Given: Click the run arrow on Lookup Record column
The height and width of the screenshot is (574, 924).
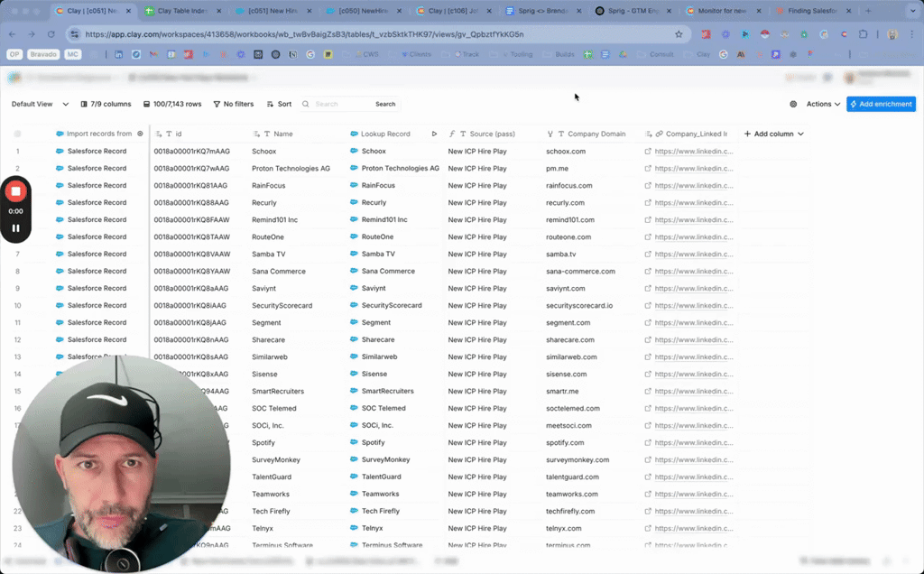Looking at the screenshot, I should click(434, 134).
